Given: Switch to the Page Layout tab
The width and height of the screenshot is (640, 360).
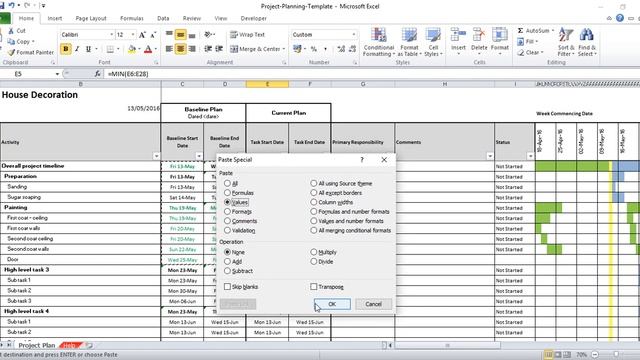Looking at the screenshot, I should point(91,18).
